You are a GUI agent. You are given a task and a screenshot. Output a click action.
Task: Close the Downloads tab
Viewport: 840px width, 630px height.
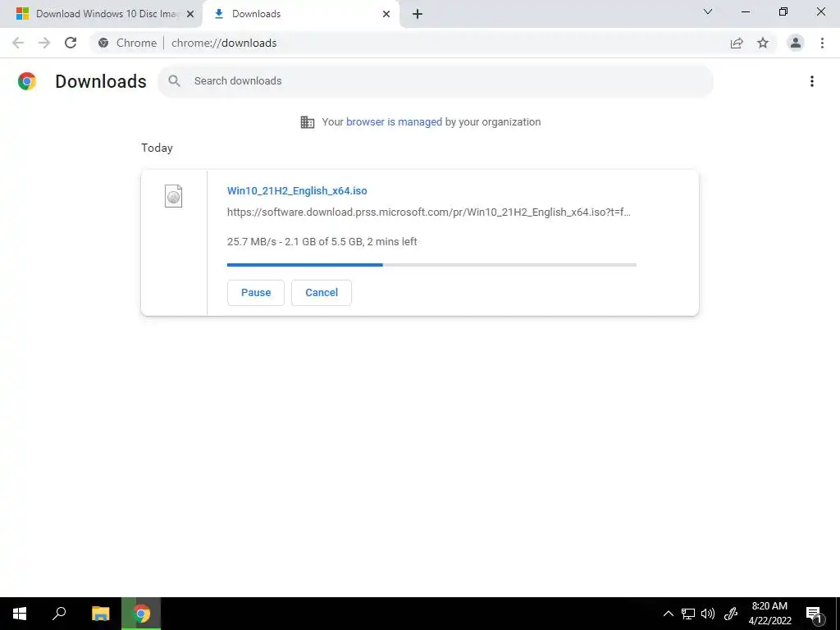(x=386, y=14)
